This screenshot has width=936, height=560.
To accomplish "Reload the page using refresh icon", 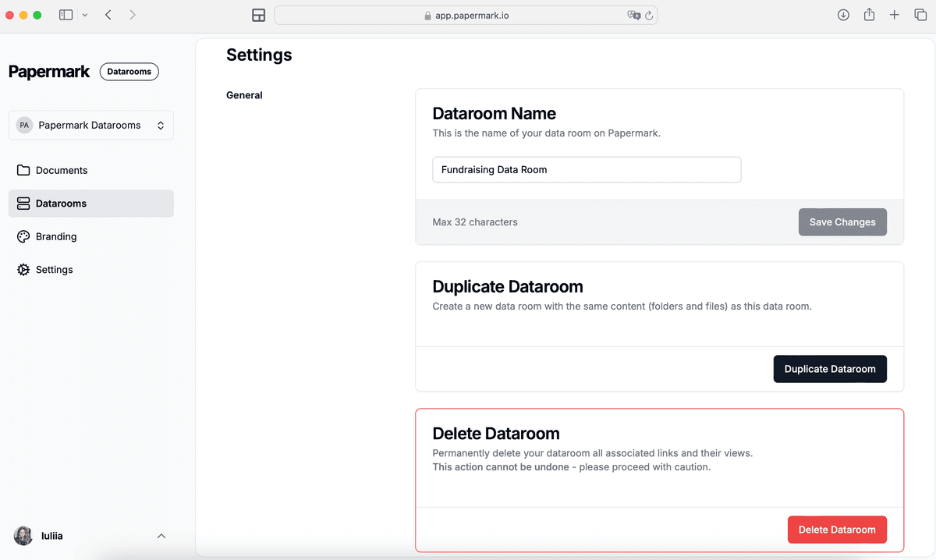I will [649, 15].
